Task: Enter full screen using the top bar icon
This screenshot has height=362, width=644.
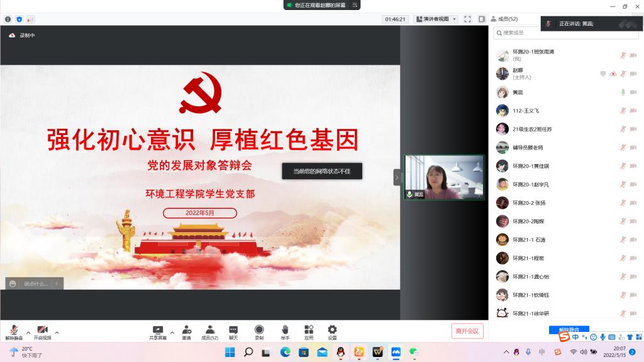Action: (x=467, y=19)
